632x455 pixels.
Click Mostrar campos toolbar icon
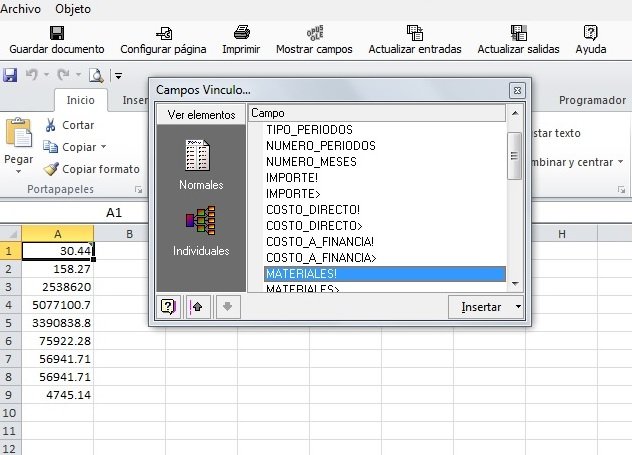[314, 32]
